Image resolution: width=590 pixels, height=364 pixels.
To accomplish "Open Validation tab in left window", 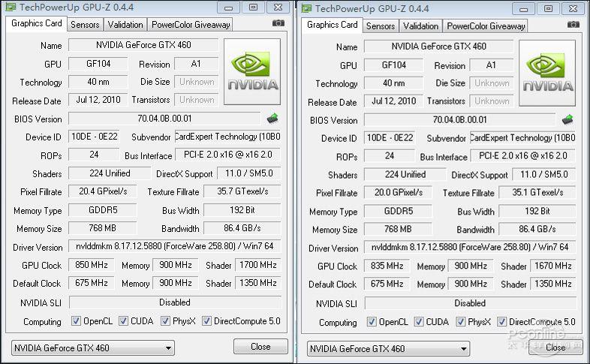I will click(125, 25).
